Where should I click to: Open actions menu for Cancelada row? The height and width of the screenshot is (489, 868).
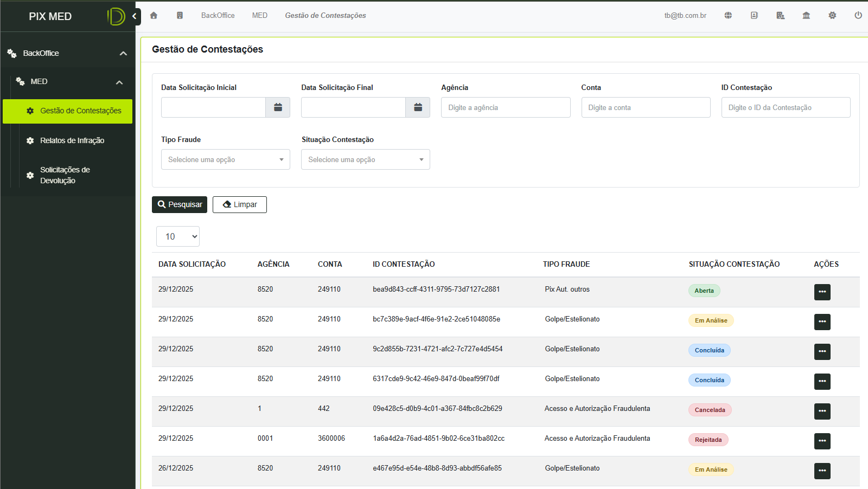(822, 411)
